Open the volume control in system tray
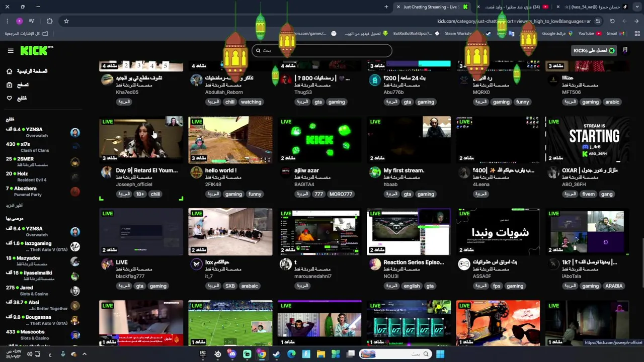Screen dimensions: 644x362 29,354
